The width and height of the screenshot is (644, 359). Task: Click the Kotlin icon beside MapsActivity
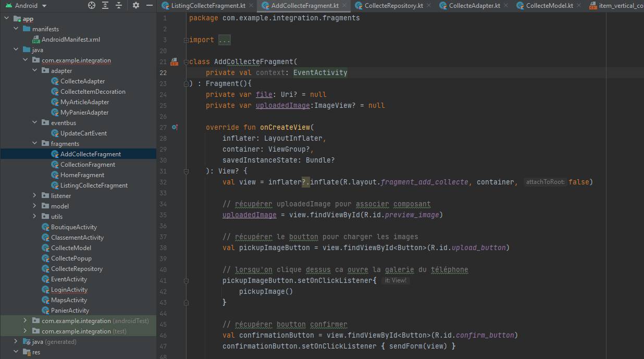click(x=45, y=300)
